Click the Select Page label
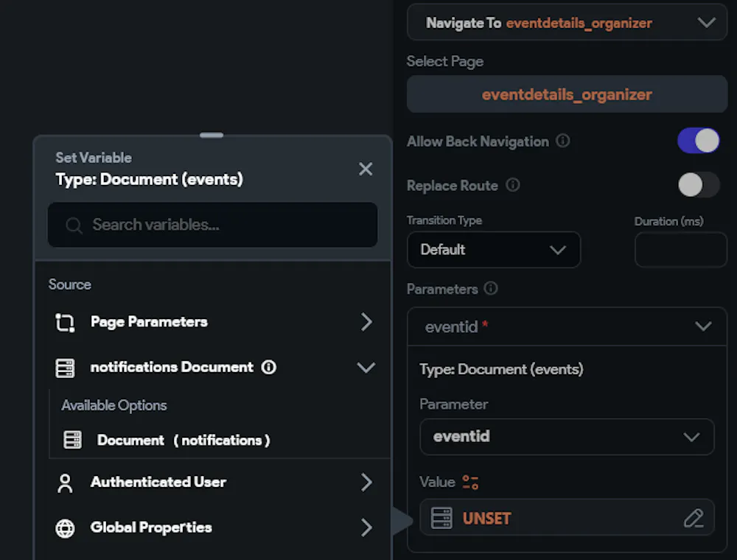 click(444, 61)
